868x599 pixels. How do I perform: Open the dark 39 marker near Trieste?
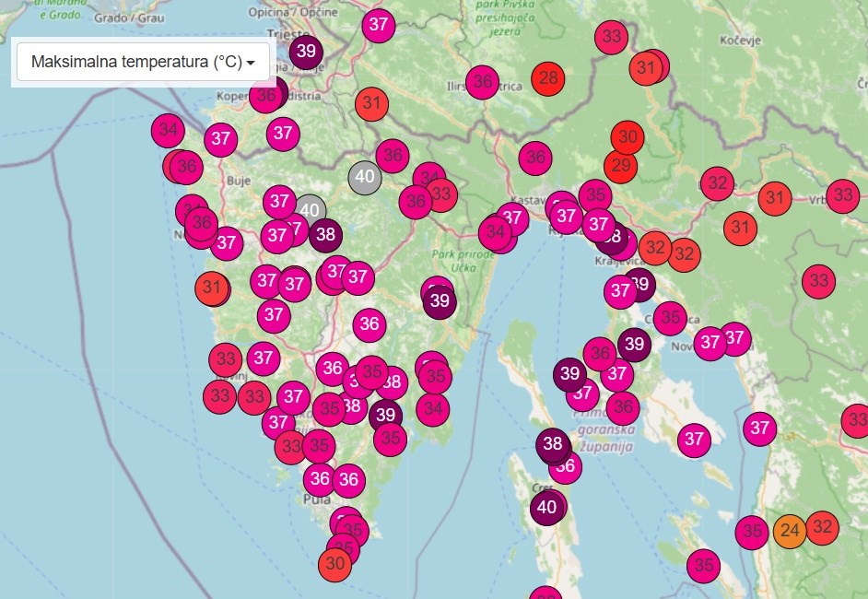tap(306, 52)
